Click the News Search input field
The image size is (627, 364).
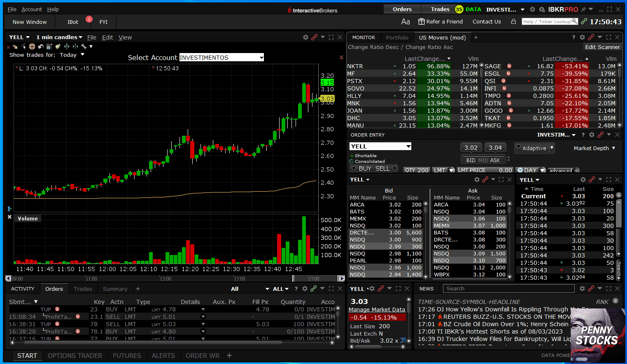coord(509,288)
